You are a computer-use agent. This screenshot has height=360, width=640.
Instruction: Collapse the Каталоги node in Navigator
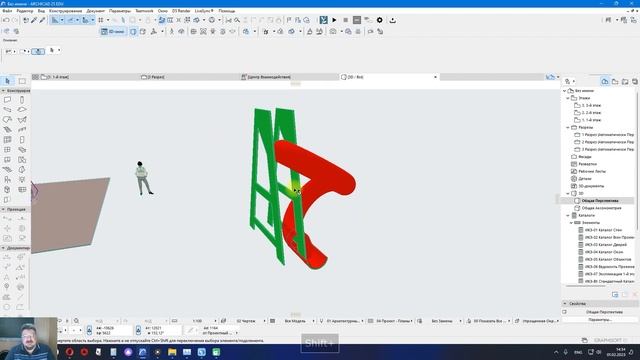(x=568, y=216)
